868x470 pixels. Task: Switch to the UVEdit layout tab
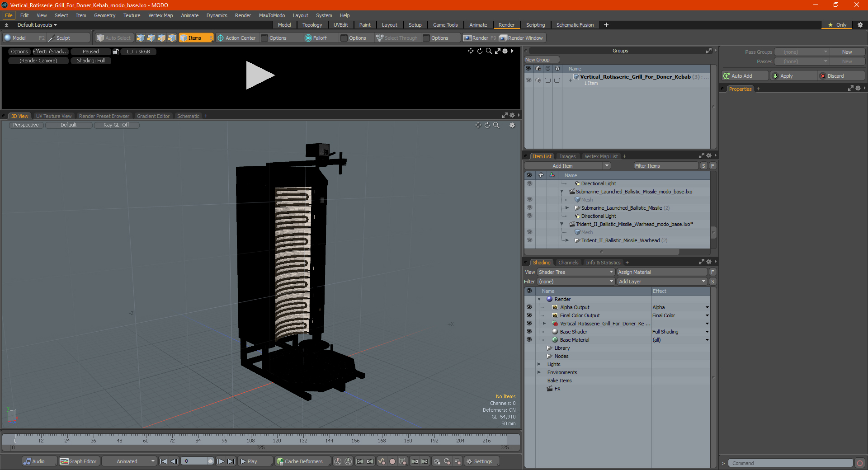click(x=340, y=25)
